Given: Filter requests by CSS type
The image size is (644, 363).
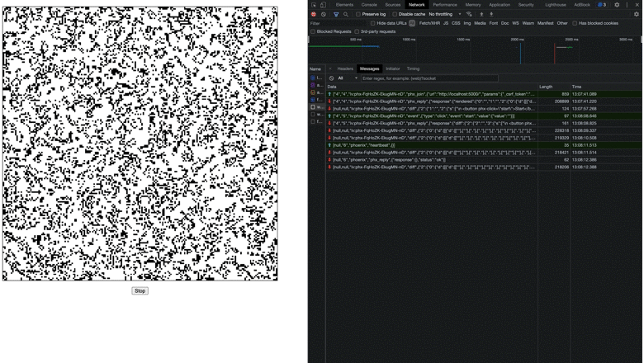Looking at the screenshot, I should click(456, 23).
